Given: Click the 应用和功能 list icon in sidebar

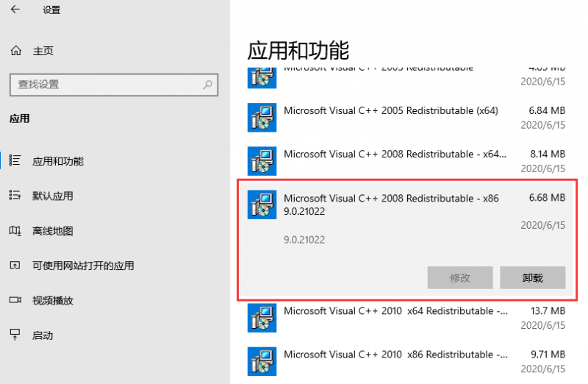Looking at the screenshot, I should (15, 160).
